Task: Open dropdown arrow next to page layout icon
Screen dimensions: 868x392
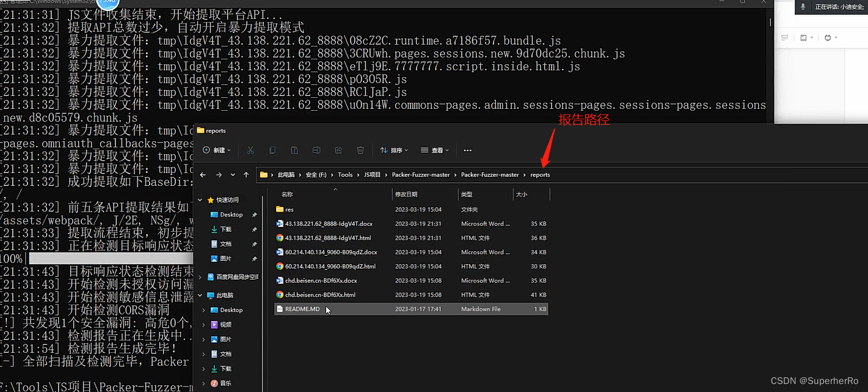Action: (812, 38)
